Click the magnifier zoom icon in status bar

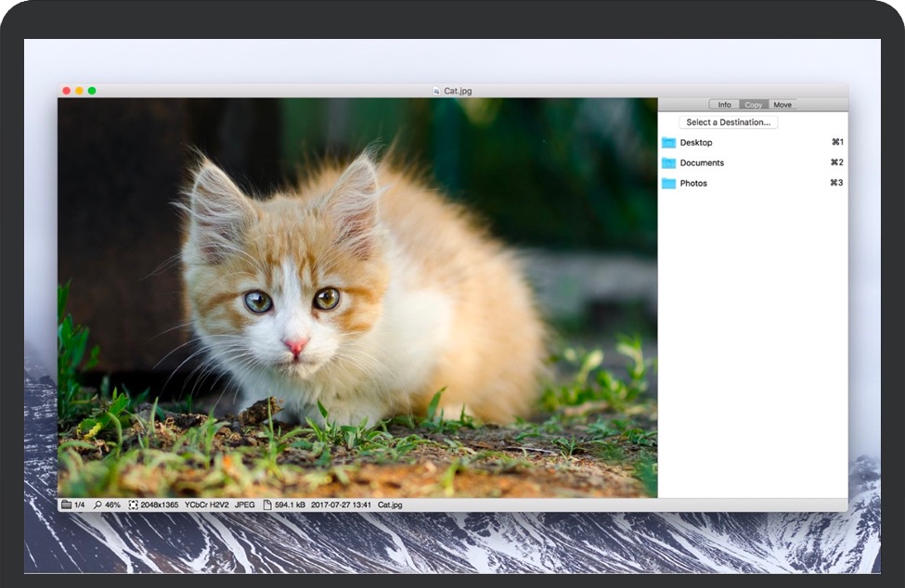pos(97,505)
